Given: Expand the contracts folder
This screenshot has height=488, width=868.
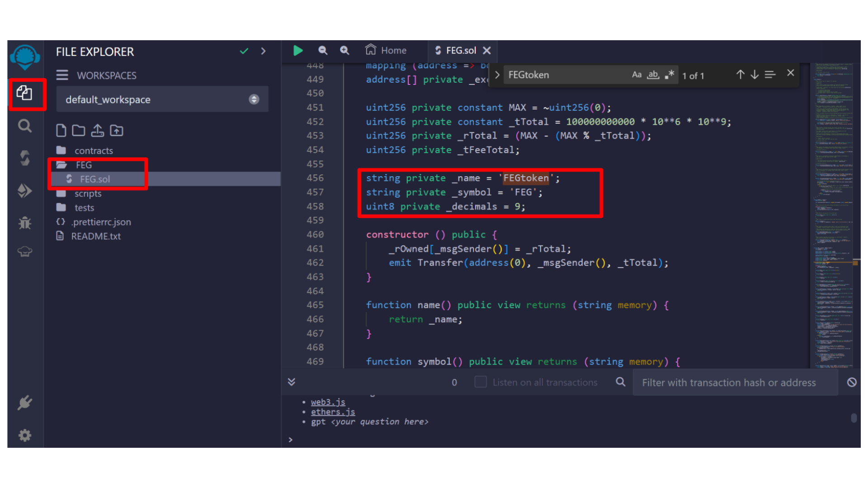Looking at the screenshot, I should (x=94, y=150).
